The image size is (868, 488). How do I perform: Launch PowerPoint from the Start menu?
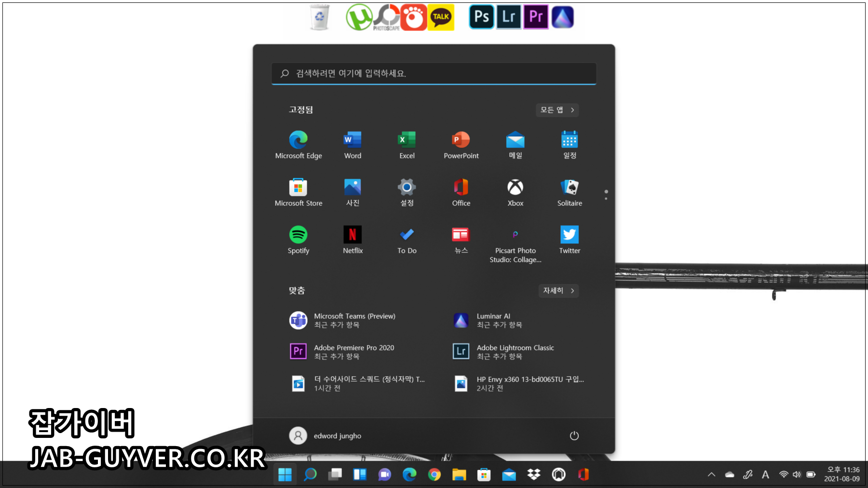click(x=461, y=145)
